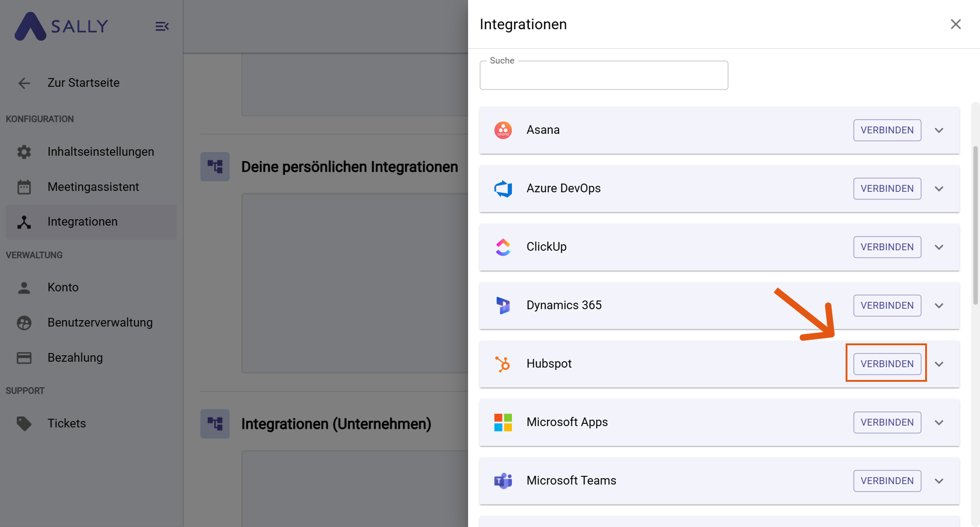
Task: Click the Meetingassistent calendar icon
Action: (24, 187)
